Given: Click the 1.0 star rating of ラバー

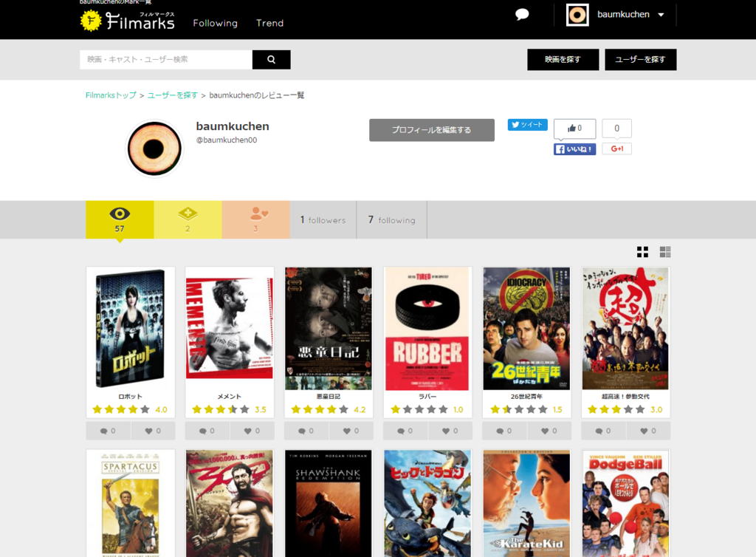Looking at the screenshot, I should click(427, 409).
